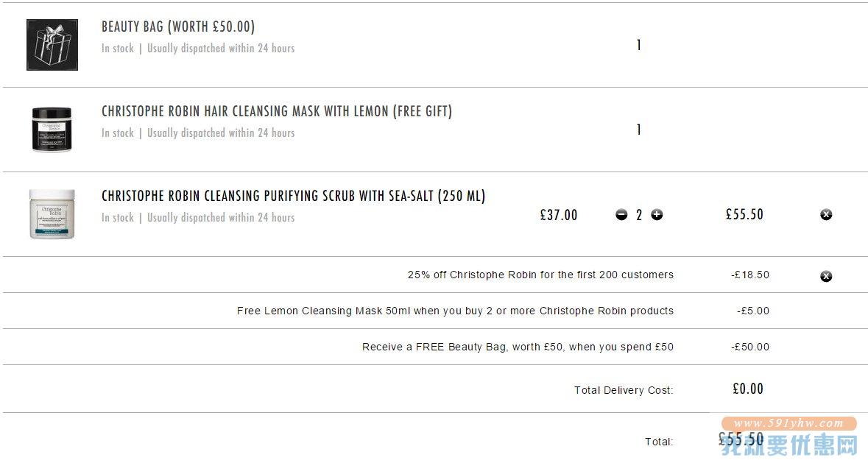
Task: Click the £37.00 unit price
Action: coord(559,215)
